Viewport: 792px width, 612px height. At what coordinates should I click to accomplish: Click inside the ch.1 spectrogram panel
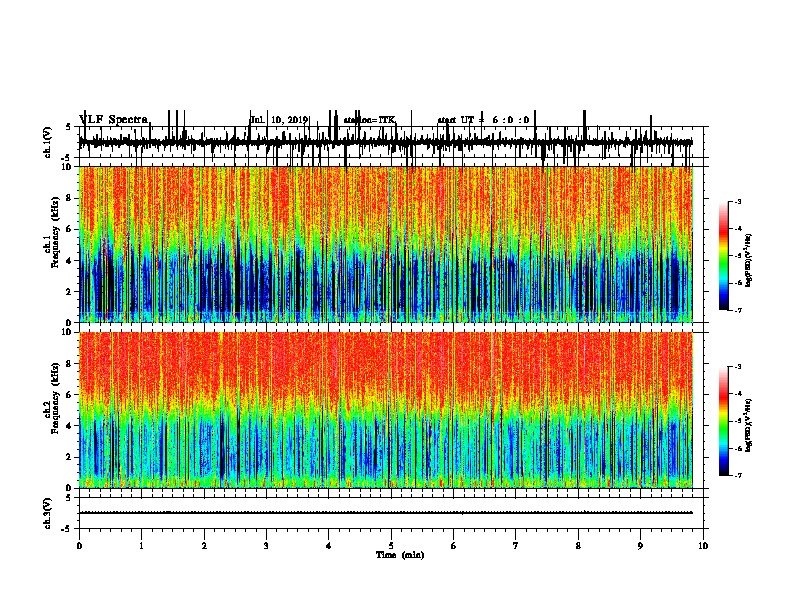pos(386,244)
